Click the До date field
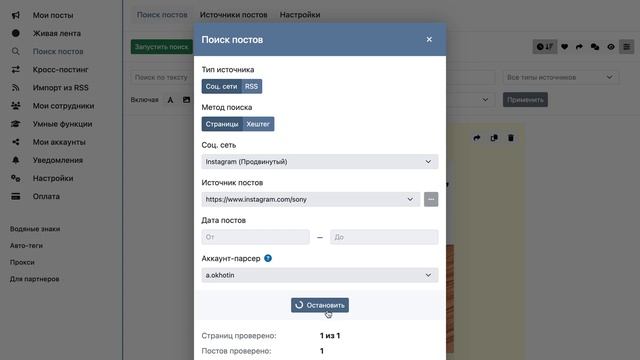640x360 pixels. [384, 237]
